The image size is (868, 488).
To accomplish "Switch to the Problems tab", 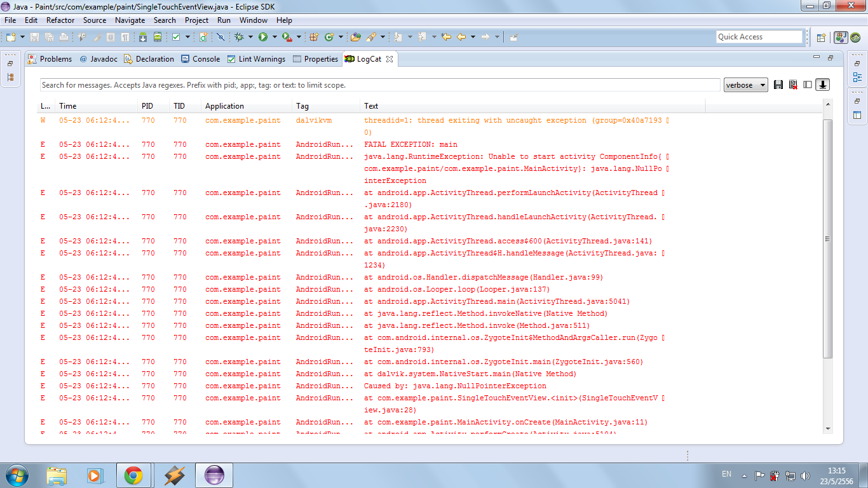I will tap(50, 59).
